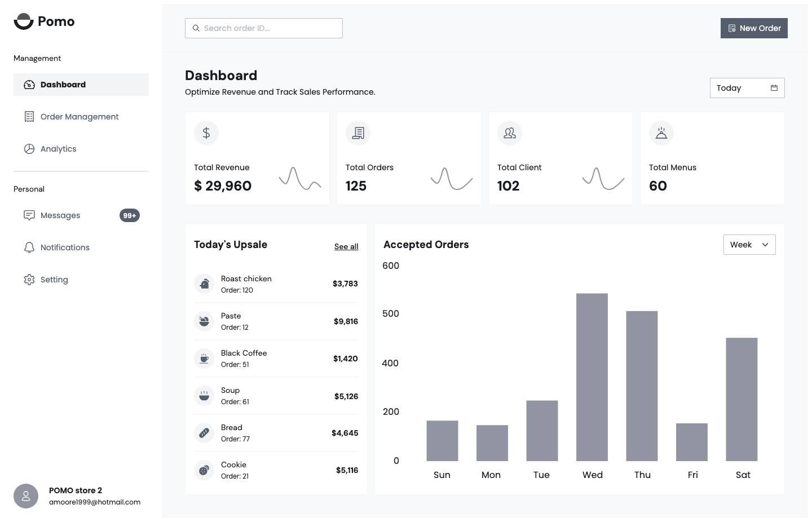Click the Tue bar in chart
Viewport: 812px width, 522px height.
pos(542,431)
